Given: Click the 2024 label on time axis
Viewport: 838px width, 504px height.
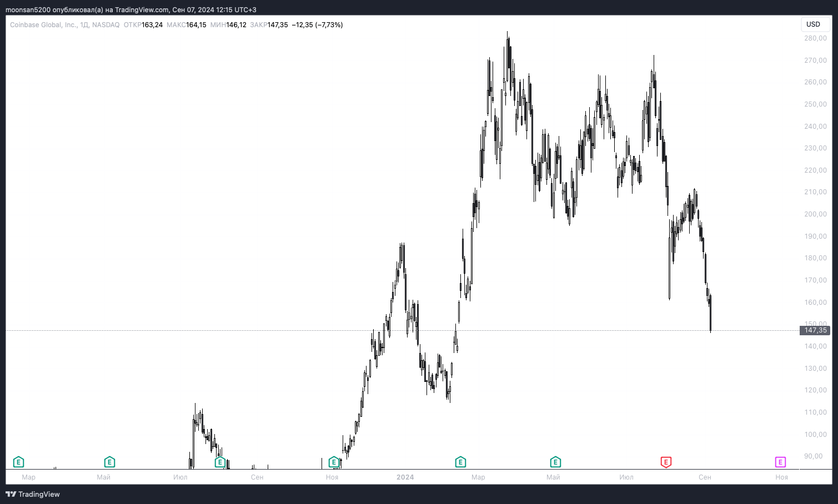Looking at the screenshot, I should click(405, 477).
